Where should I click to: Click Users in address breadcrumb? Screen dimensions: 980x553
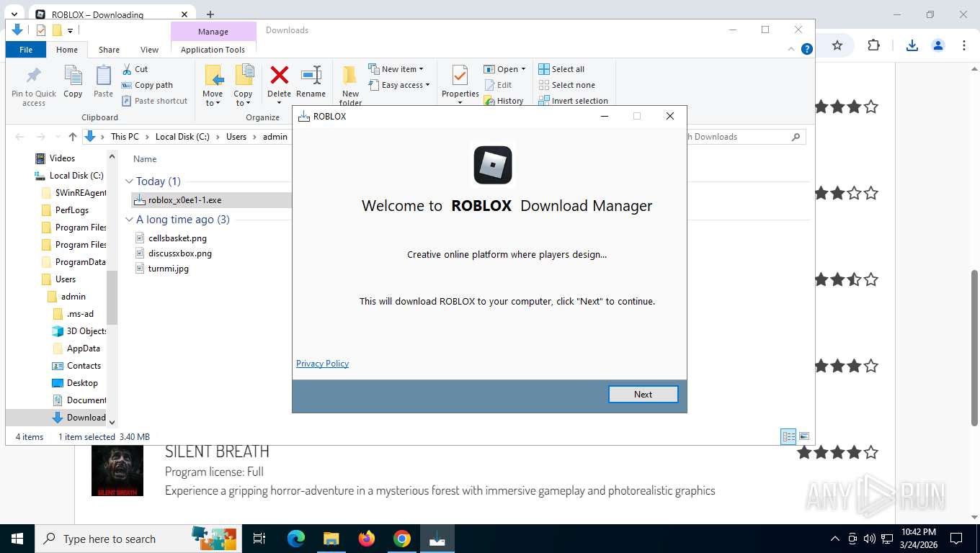[236, 137]
